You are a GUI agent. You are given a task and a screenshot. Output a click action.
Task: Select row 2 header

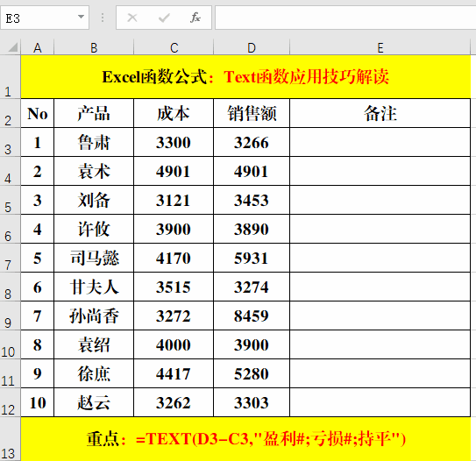pos(10,113)
